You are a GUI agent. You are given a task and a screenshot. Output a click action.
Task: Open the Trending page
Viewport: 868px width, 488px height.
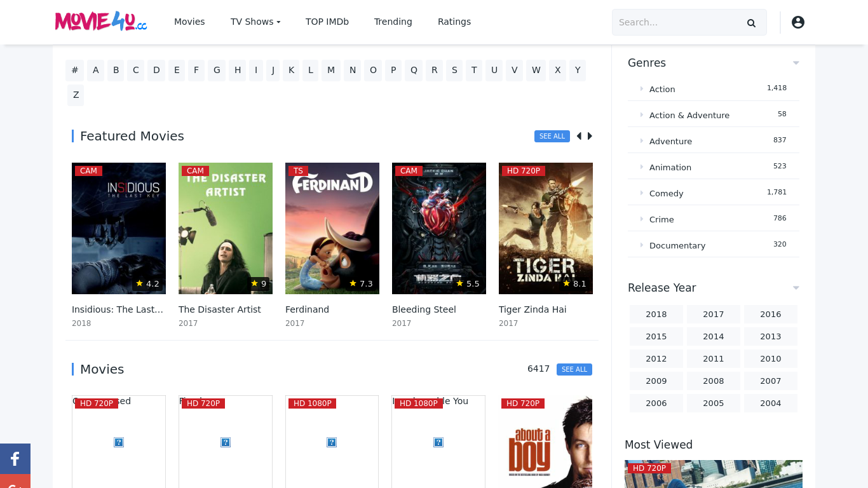click(393, 22)
